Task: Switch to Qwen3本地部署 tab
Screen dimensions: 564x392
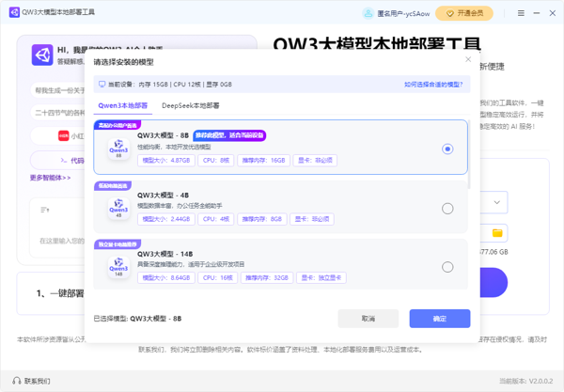Action: [123, 106]
